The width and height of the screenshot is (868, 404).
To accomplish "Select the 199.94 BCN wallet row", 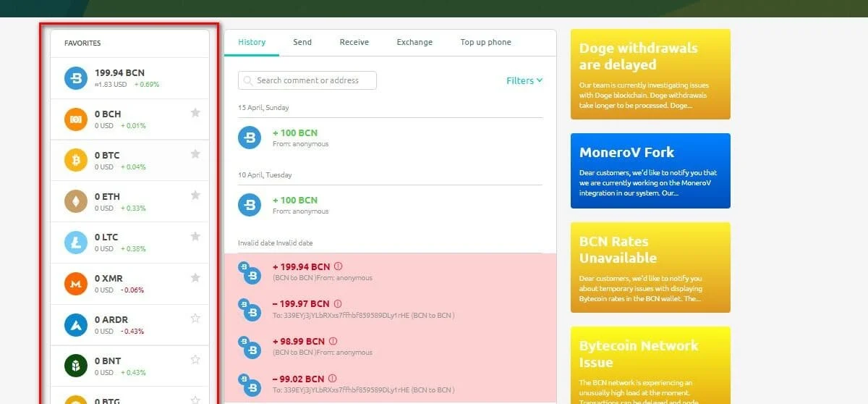I will point(130,78).
